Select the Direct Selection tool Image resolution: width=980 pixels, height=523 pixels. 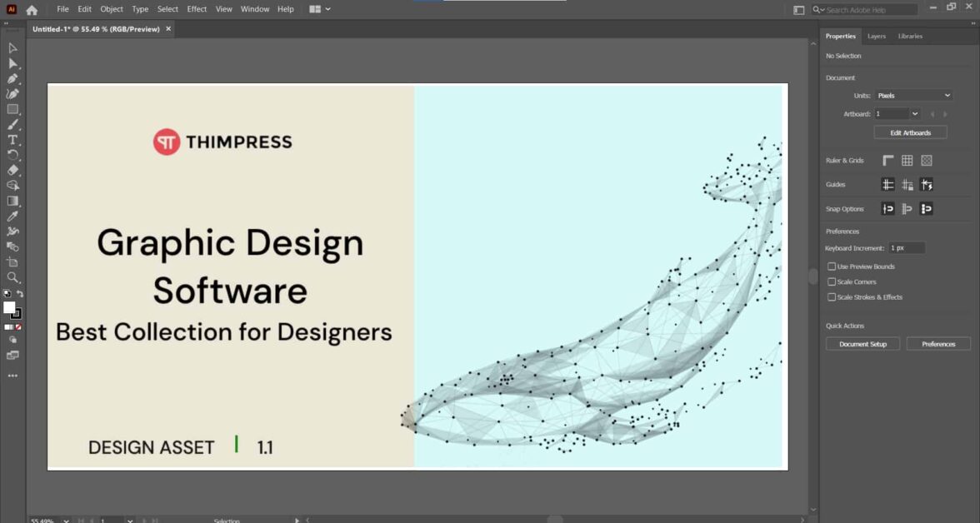tap(12, 63)
